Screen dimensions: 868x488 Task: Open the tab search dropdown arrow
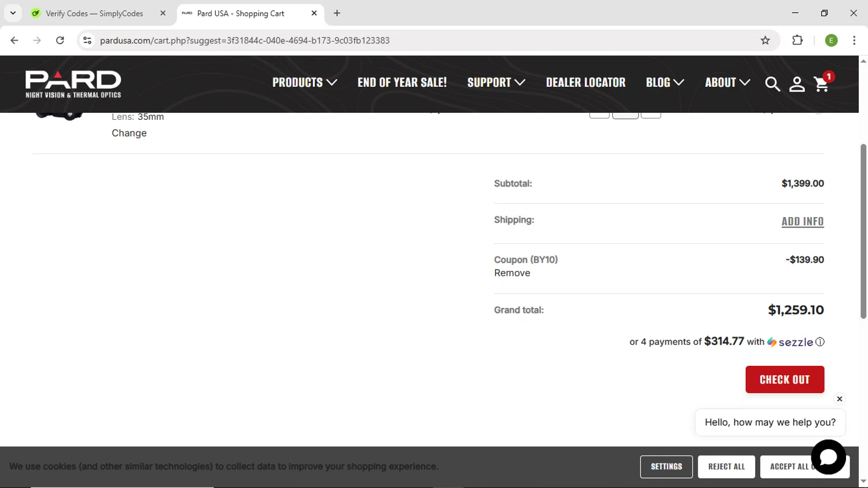[x=13, y=13]
